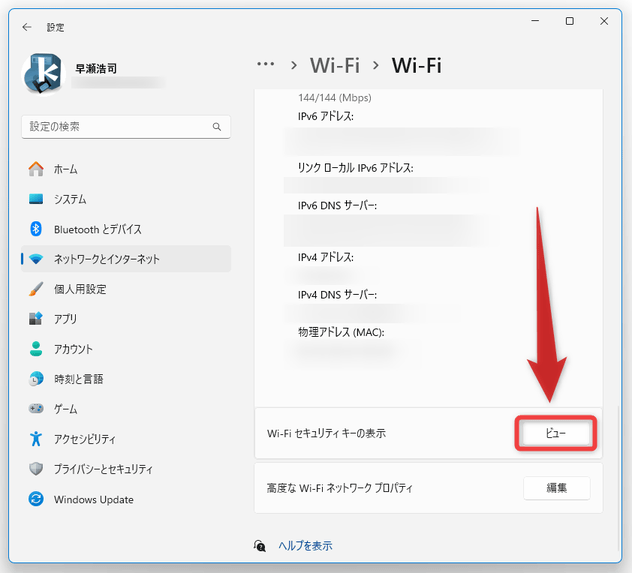Click the paintbrush icon for 個人用設定
This screenshot has height=573, width=632.
(x=36, y=289)
